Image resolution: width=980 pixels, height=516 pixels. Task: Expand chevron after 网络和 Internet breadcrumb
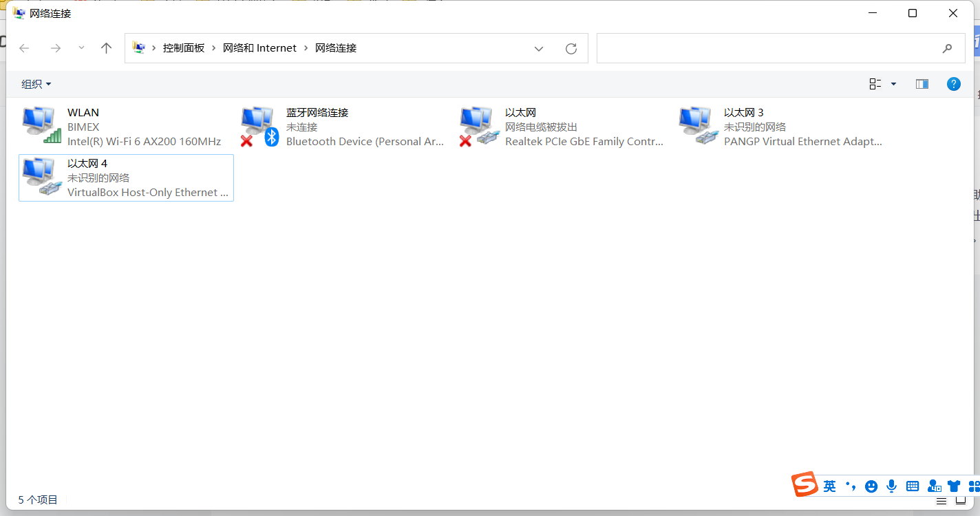pos(306,48)
